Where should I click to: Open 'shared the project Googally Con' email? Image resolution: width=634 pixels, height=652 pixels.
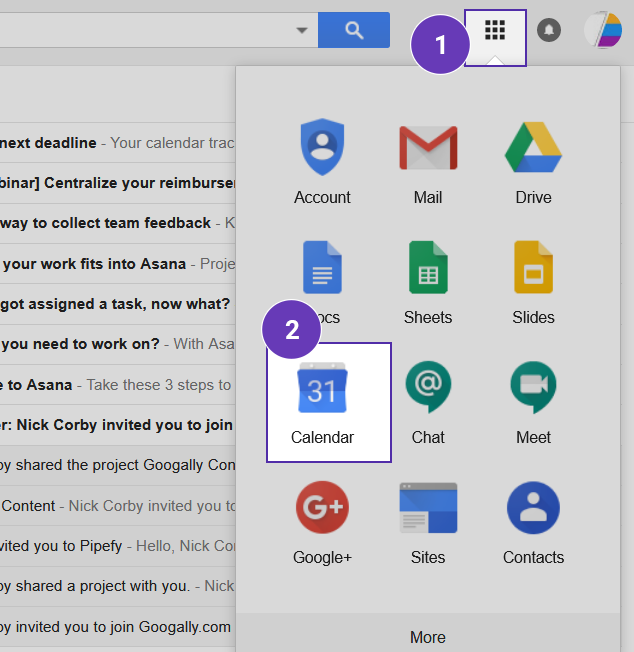pyautogui.click(x=118, y=465)
